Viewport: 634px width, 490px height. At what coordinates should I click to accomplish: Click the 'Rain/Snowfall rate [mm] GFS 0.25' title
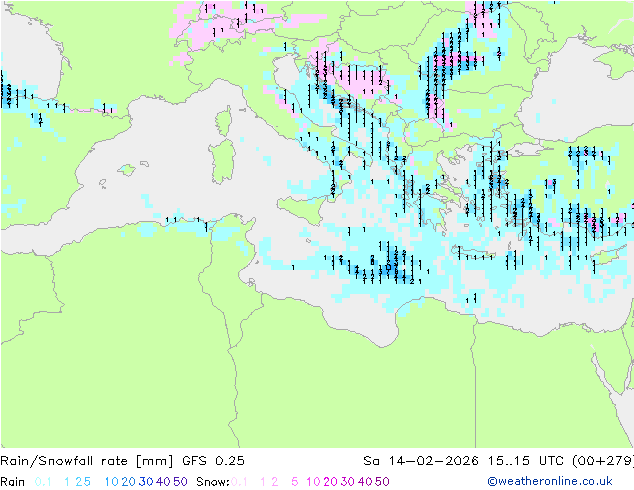[122, 461]
